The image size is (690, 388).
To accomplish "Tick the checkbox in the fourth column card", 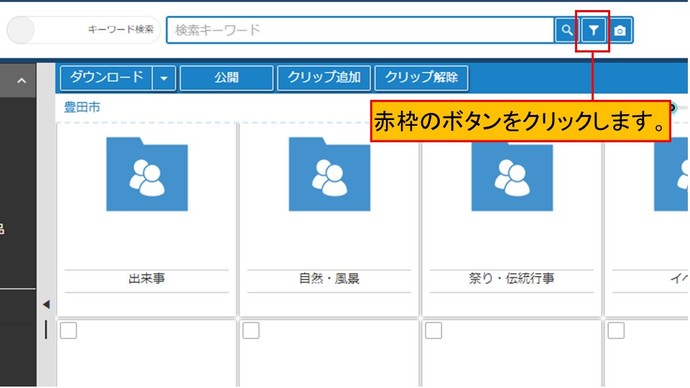I will point(616,330).
